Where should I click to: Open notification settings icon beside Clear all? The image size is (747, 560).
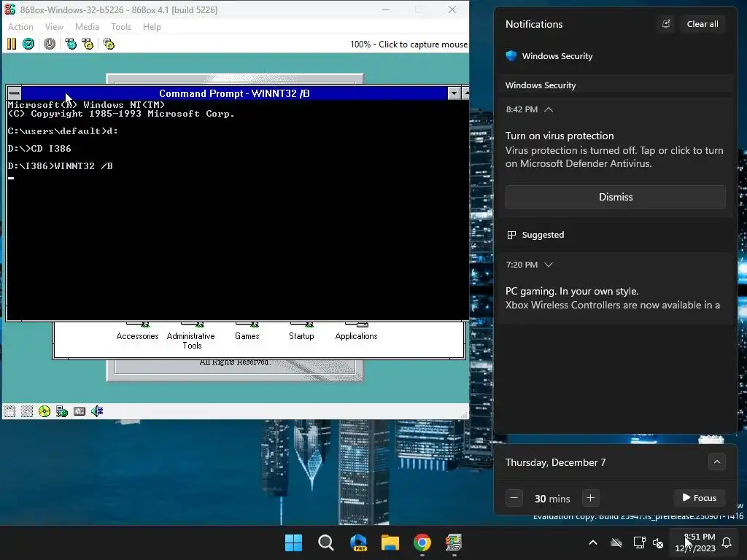(x=666, y=24)
